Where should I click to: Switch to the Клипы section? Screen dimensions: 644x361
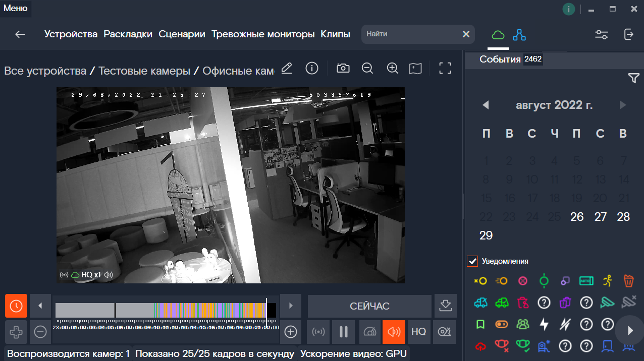[x=335, y=34]
